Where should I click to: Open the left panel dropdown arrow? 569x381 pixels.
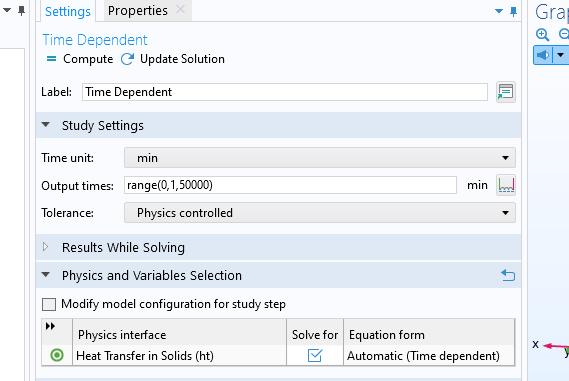click(7, 10)
